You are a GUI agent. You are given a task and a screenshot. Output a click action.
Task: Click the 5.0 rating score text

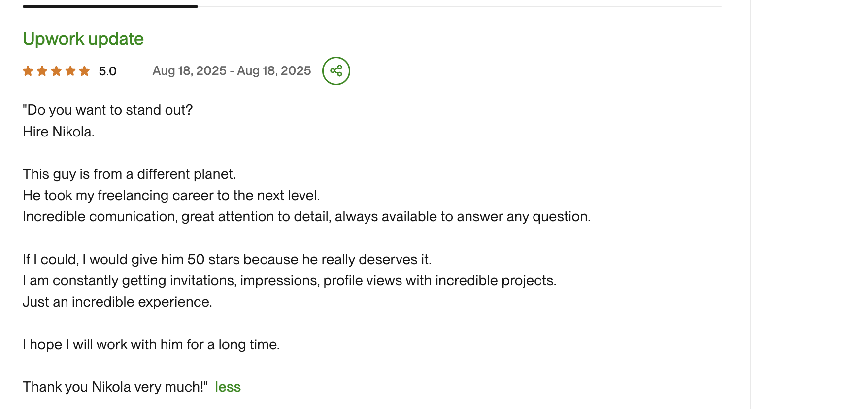106,71
